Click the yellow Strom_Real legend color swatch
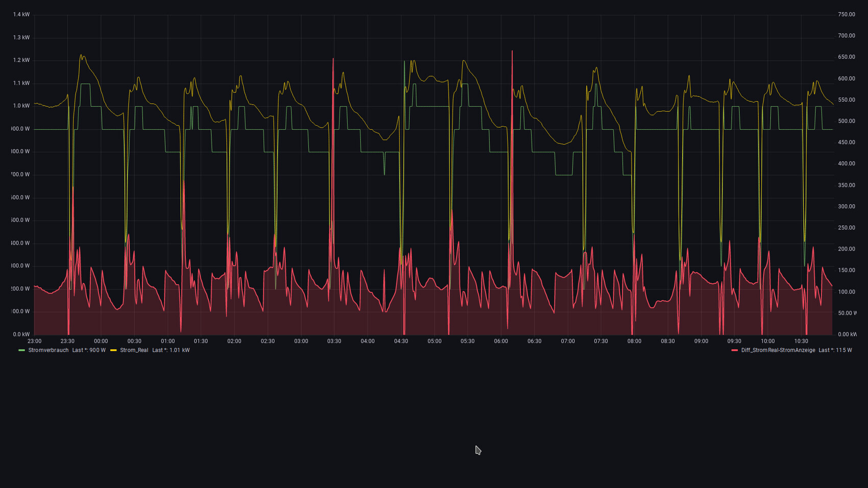The image size is (868, 488). (x=113, y=350)
